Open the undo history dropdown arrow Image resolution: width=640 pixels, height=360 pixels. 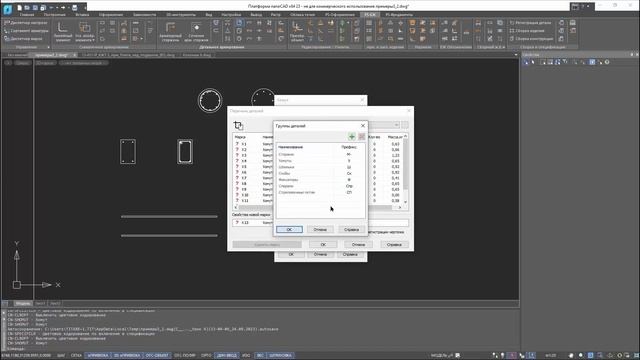click(57, 7)
